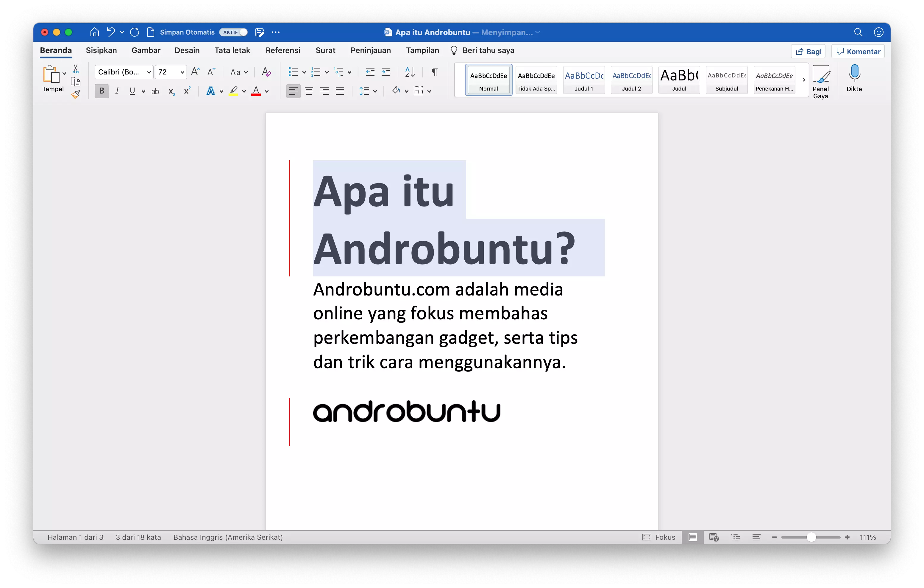Decrease font size with small A icon
This screenshot has height=588, width=924.
point(211,72)
